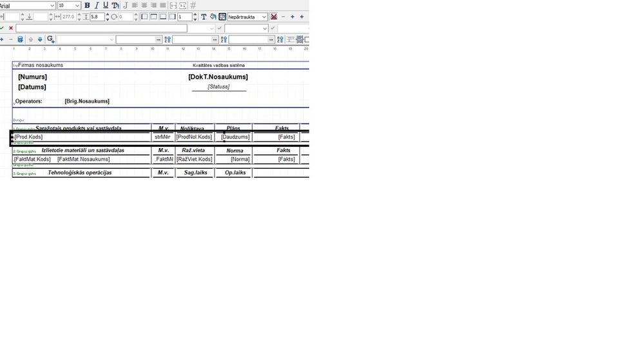The width and height of the screenshot is (644, 362).
Task: Open the font style dialog icon
Action: (x=115, y=5)
